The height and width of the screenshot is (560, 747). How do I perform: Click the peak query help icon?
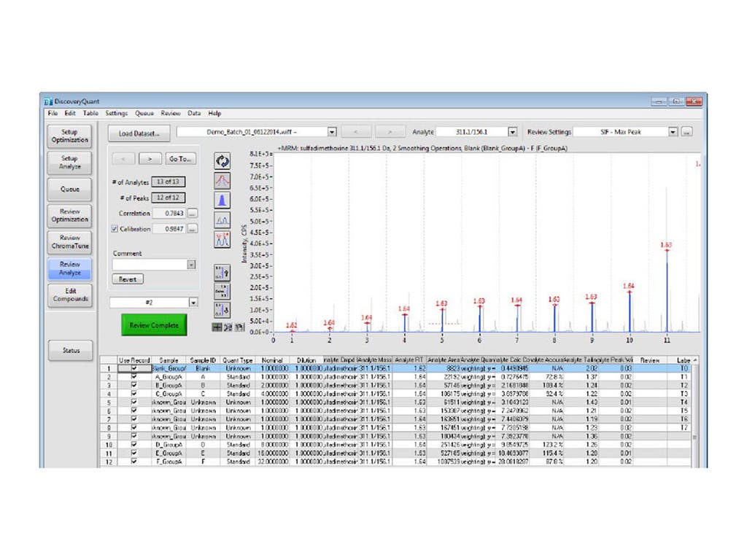coord(222,271)
